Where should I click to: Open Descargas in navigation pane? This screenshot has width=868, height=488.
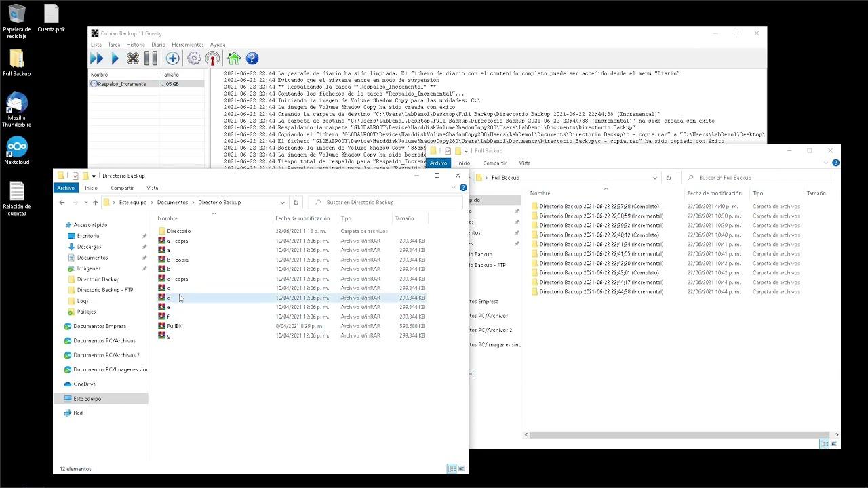(x=88, y=247)
